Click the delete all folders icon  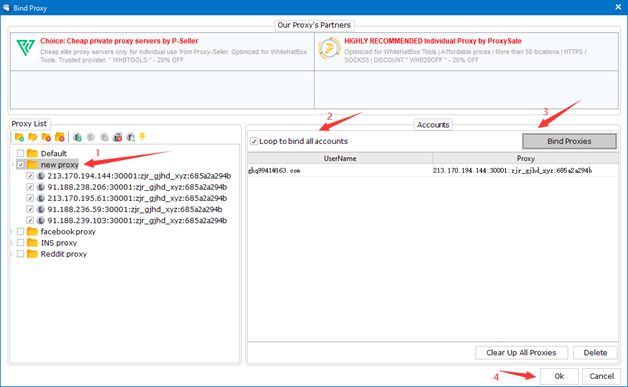point(60,137)
